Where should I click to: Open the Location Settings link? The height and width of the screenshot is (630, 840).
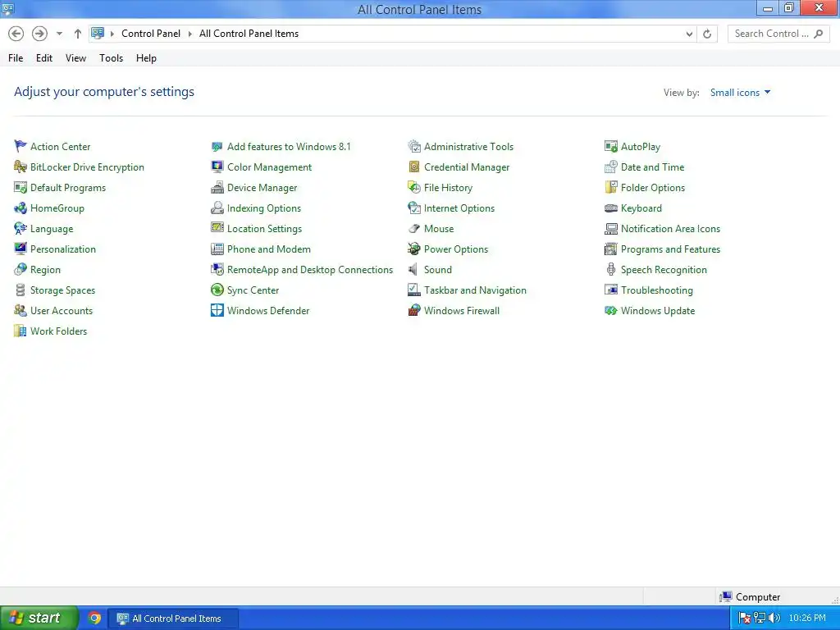coord(265,228)
